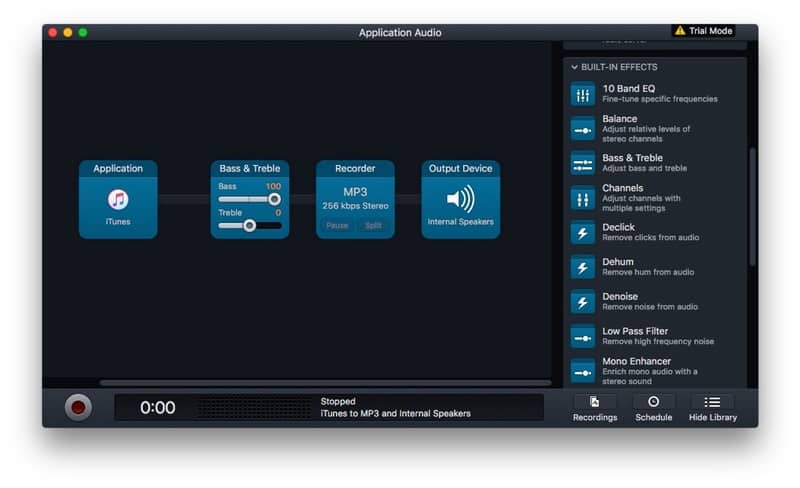Click the Trial Mode warning badge
Screen dimensions: 800x488
point(703,31)
